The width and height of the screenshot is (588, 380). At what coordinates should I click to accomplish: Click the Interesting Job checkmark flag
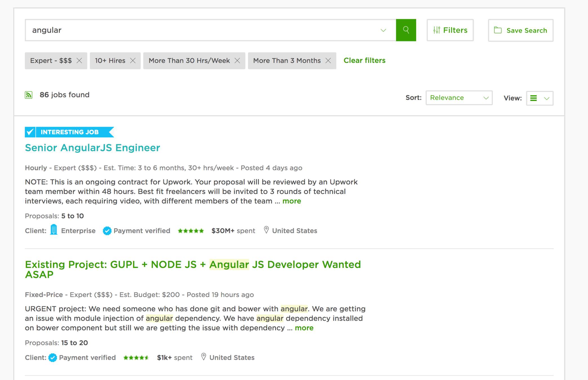30,132
